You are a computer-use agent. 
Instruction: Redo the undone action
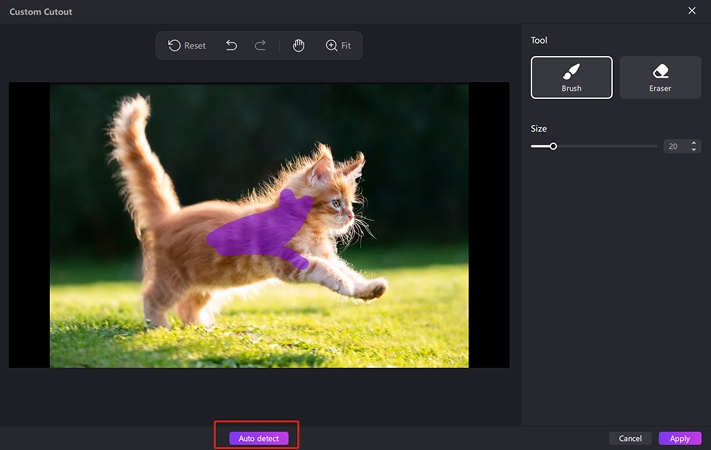pos(260,46)
